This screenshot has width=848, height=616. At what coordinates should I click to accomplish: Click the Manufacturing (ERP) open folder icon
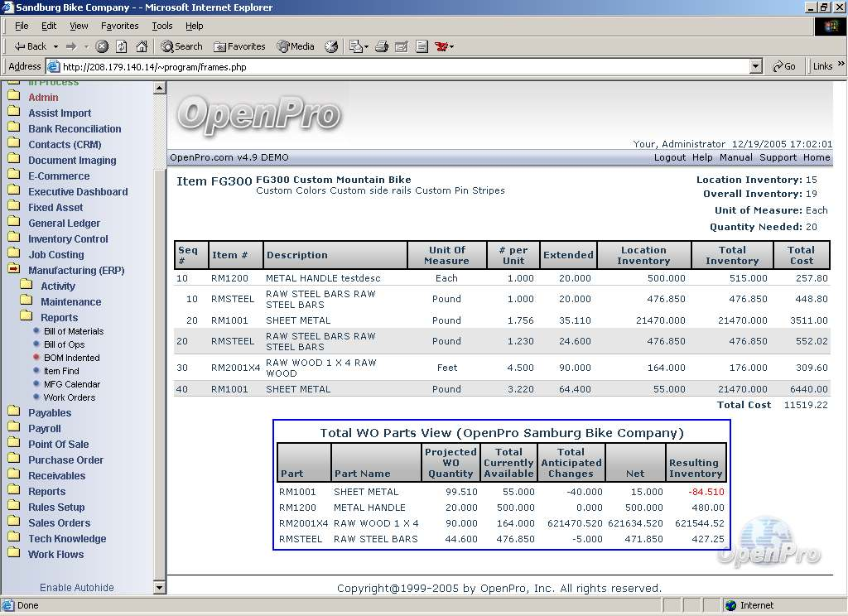click(x=14, y=270)
